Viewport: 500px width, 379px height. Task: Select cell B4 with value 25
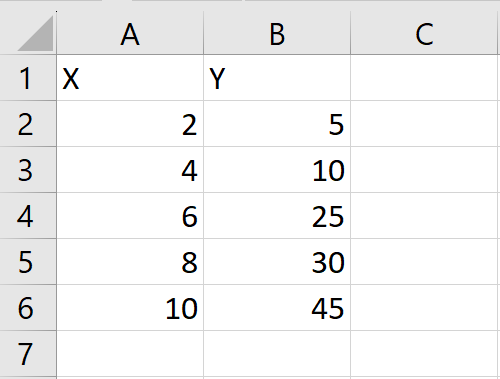[x=277, y=216]
